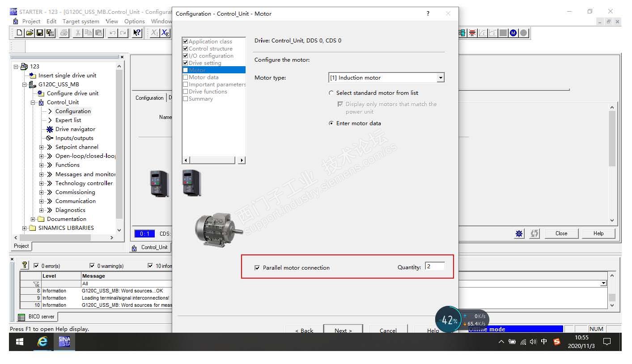Click the gray square stop icon

coord(503,33)
